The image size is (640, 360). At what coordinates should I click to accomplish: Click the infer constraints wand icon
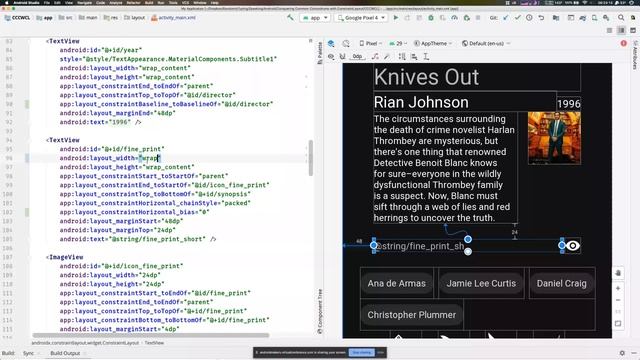tap(387, 56)
